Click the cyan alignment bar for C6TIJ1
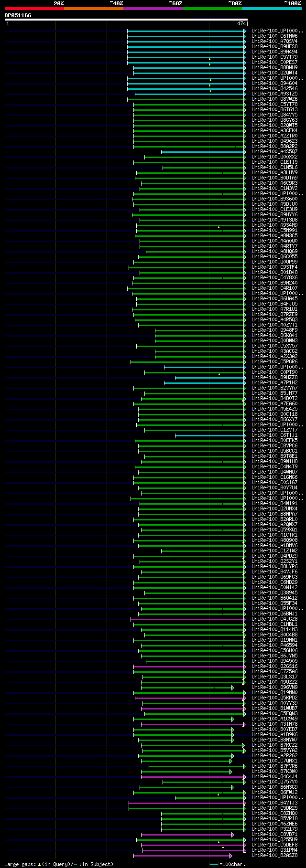 [x=210, y=435]
